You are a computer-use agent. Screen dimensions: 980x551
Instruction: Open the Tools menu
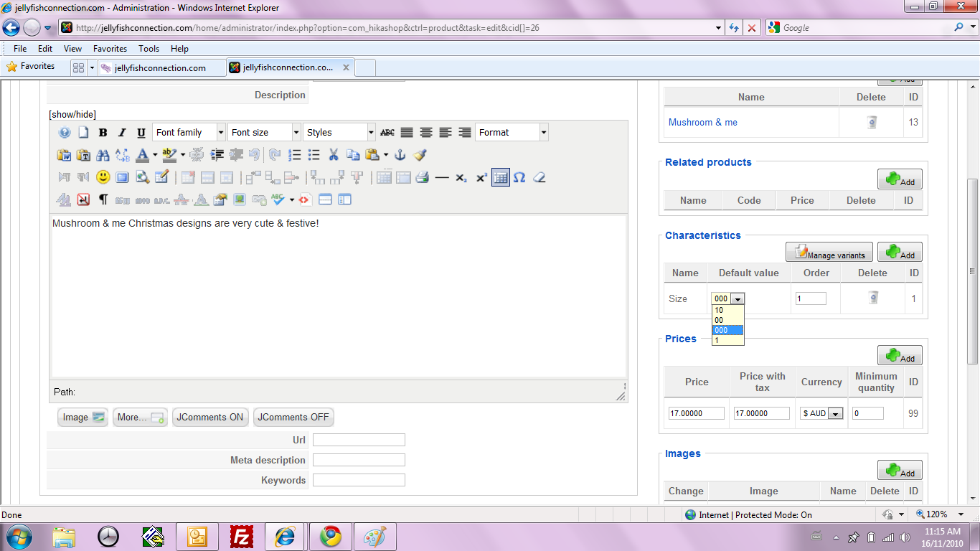click(149, 49)
